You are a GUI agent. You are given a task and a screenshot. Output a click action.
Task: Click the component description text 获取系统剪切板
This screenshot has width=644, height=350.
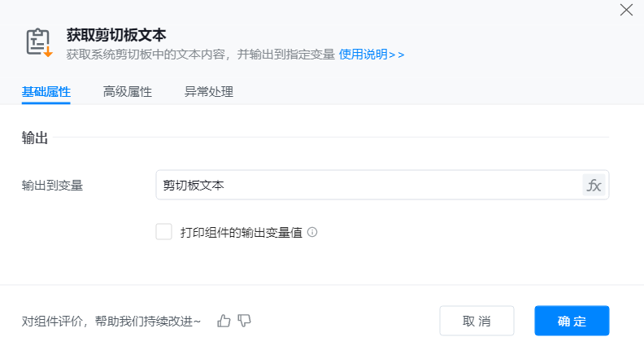(x=200, y=55)
